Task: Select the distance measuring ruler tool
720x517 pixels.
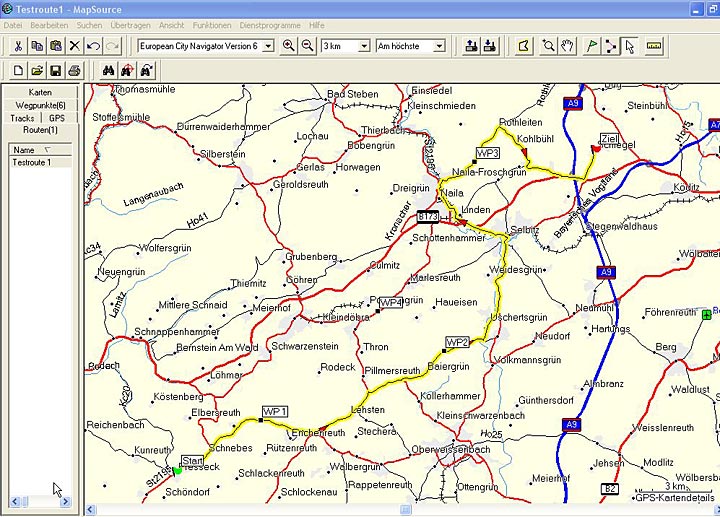Action: (x=655, y=46)
